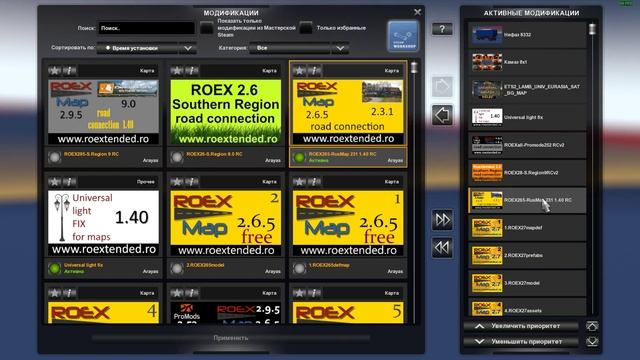Viewport: 640px width, 360px height.
Task: Enable show only Steam Workshop mods checkbox
Action: click(x=207, y=28)
